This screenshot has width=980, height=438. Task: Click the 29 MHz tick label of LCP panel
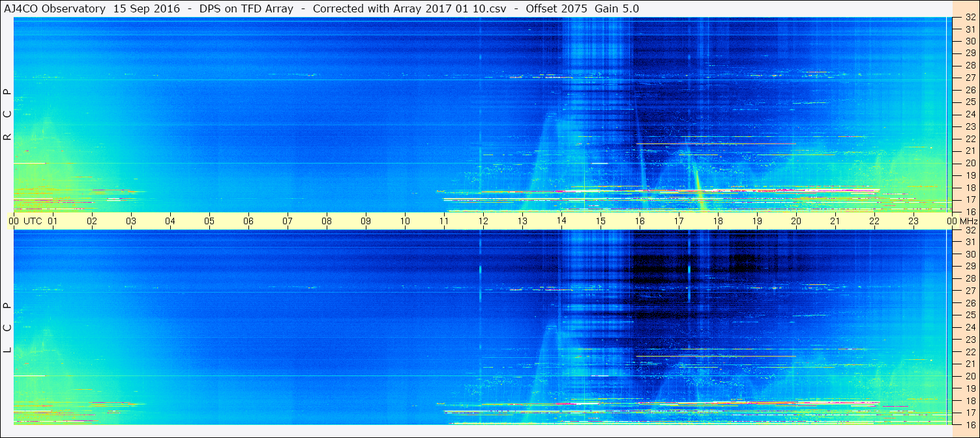(970, 267)
